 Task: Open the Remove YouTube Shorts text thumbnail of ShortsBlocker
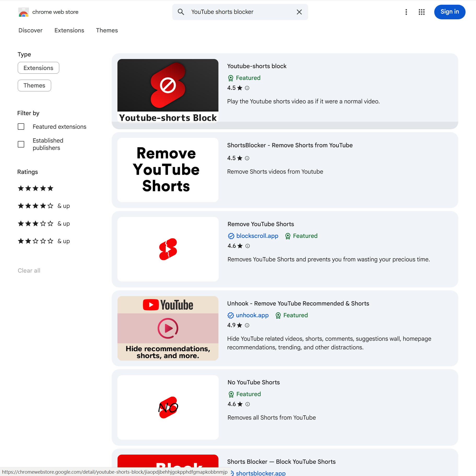point(168,170)
